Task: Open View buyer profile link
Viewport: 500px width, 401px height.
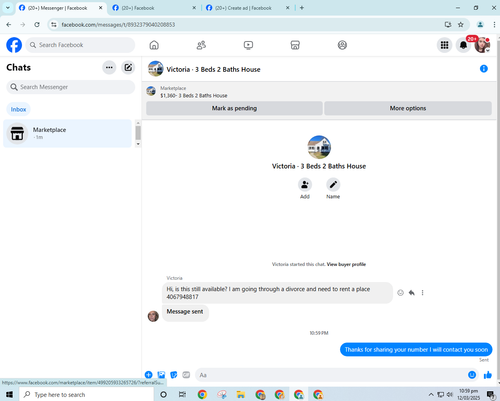Action: point(346,264)
